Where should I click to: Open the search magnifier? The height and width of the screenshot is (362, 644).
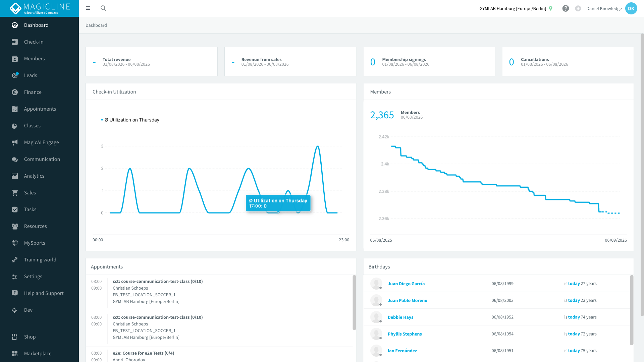point(103,8)
